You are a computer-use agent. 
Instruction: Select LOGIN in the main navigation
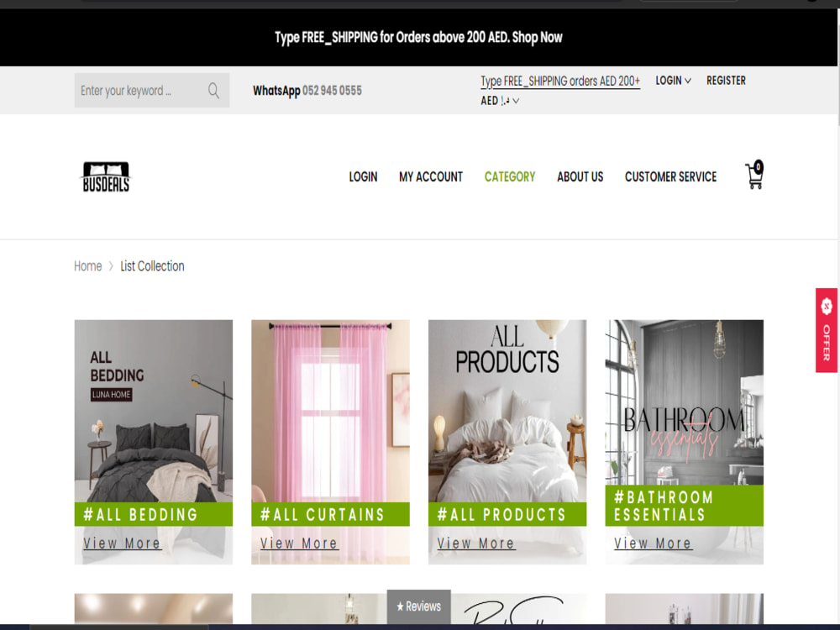(363, 176)
